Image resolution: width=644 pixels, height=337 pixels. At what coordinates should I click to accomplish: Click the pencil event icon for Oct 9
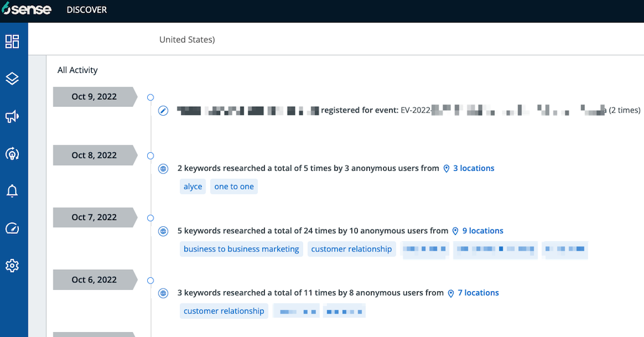click(164, 111)
